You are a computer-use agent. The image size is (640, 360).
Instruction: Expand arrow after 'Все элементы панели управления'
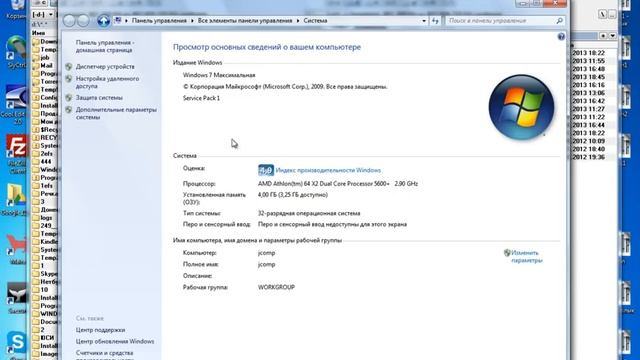point(298,20)
